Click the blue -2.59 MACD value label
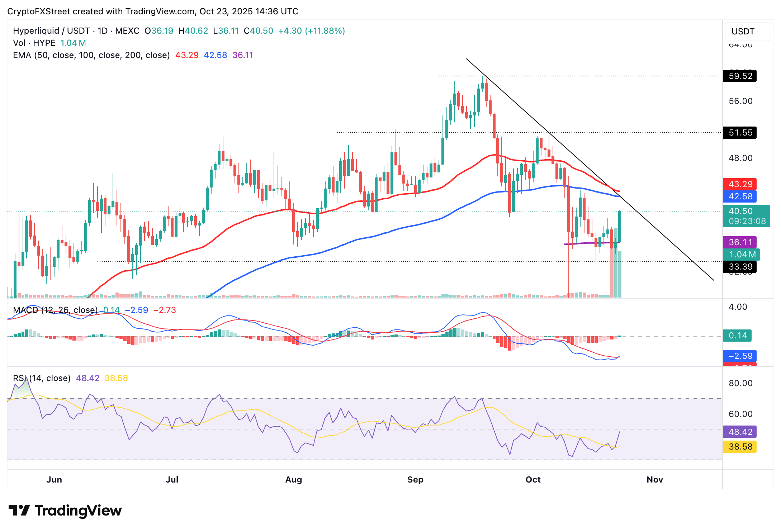This screenshot has width=781, height=532. (740, 356)
